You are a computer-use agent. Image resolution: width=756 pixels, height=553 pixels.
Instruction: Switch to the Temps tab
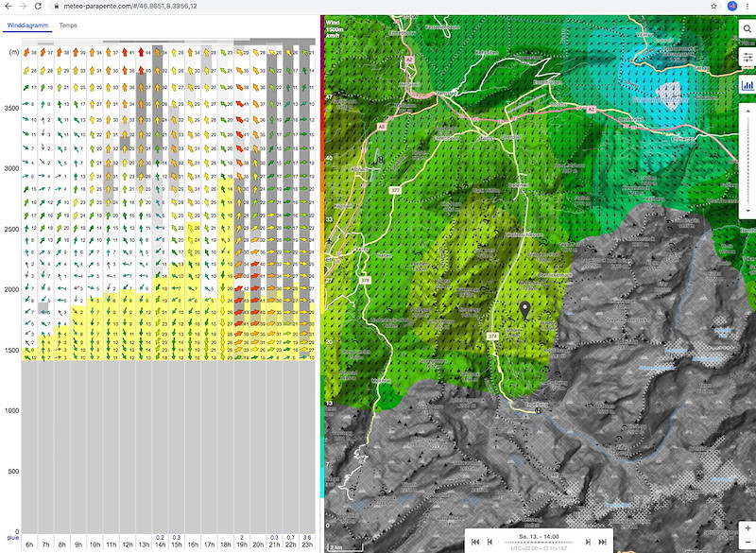[68, 26]
